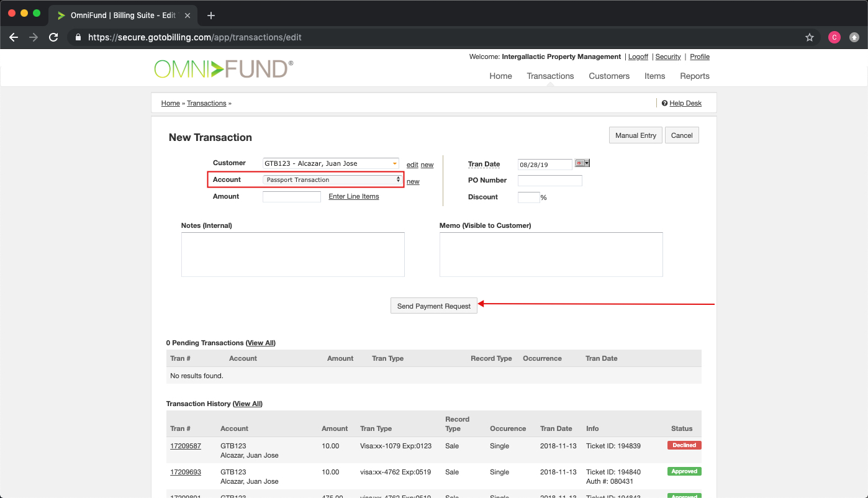Click the Cancel button
Image resolution: width=868 pixels, height=498 pixels.
[681, 135]
